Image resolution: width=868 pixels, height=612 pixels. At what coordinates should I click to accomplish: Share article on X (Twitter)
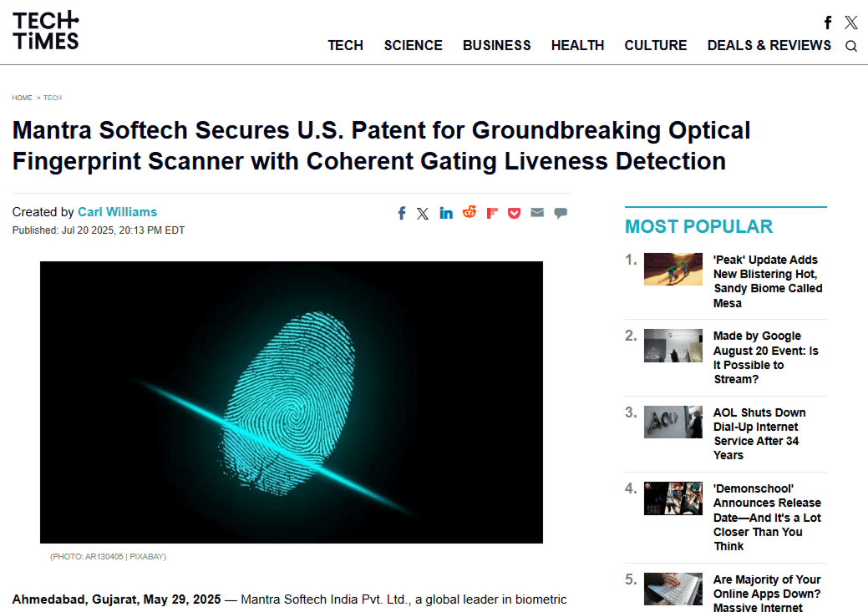tap(423, 213)
